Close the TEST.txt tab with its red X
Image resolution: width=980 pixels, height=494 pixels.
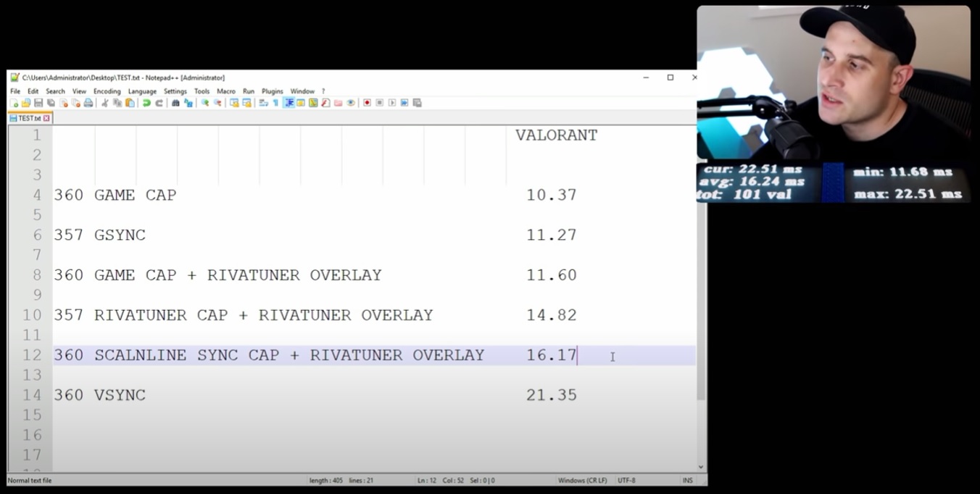(x=46, y=118)
